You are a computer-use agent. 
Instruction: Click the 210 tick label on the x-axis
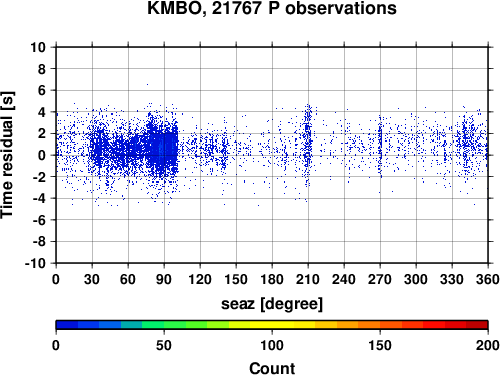[x=308, y=279]
